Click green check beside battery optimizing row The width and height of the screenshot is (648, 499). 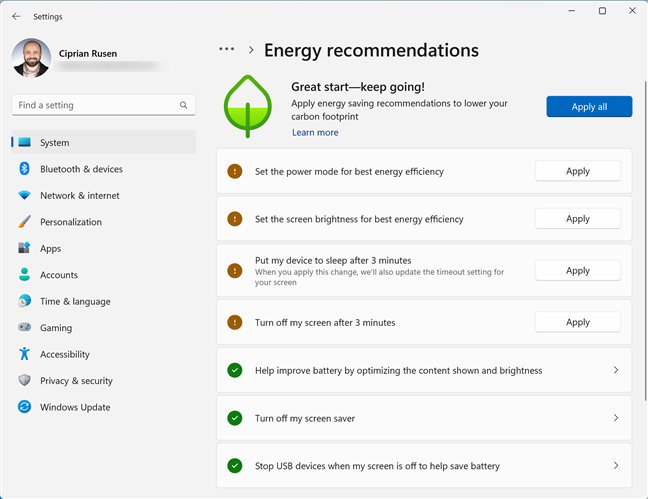(x=235, y=370)
